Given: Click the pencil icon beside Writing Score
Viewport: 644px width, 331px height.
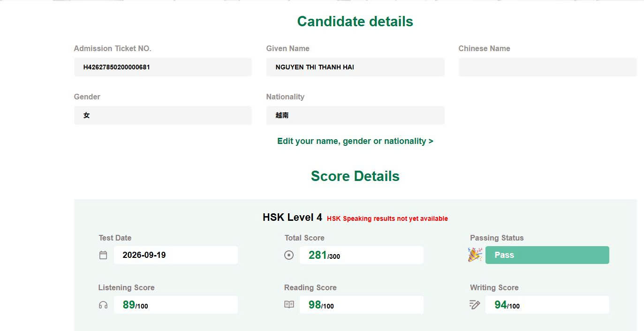Looking at the screenshot, I should 475,305.
